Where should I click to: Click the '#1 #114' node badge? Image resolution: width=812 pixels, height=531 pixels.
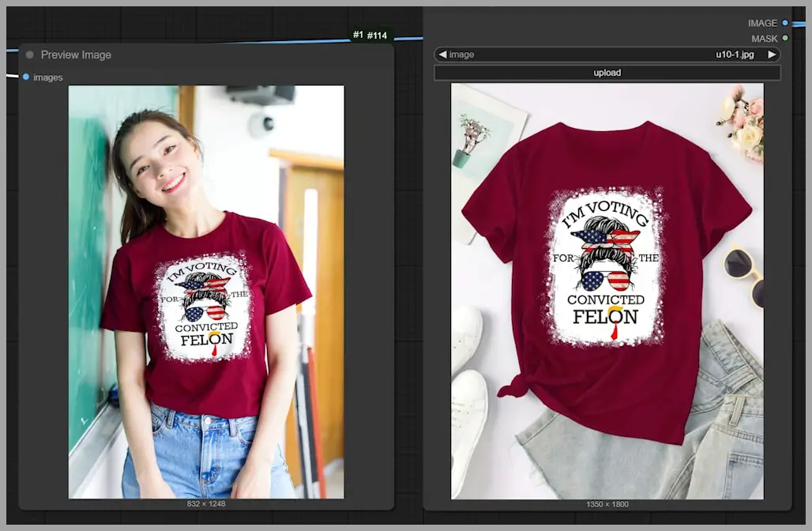pos(370,36)
